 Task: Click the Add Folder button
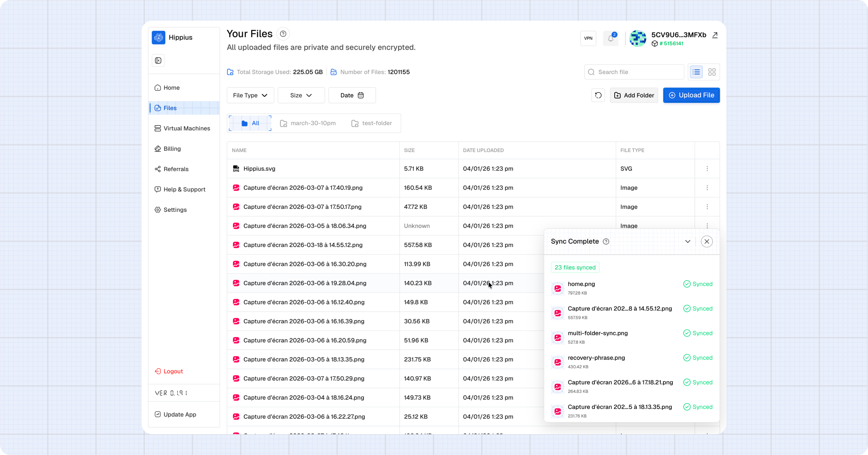(634, 95)
